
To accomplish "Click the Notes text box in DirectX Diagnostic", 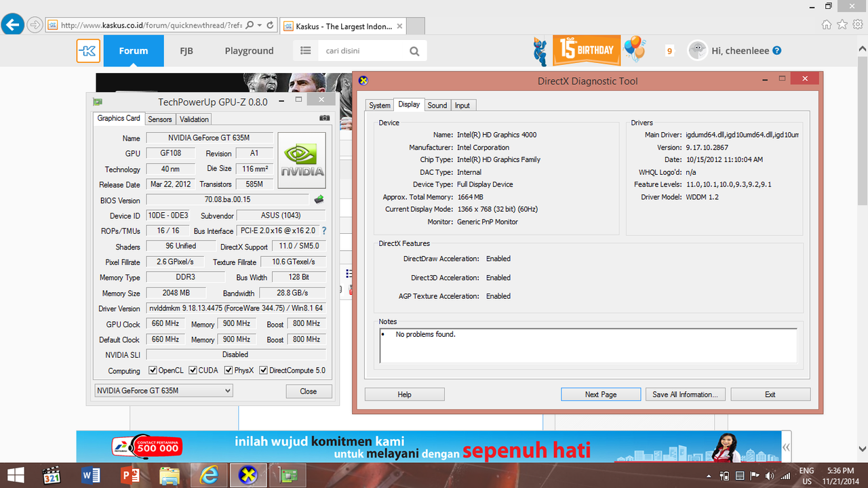I will pyautogui.click(x=589, y=346).
